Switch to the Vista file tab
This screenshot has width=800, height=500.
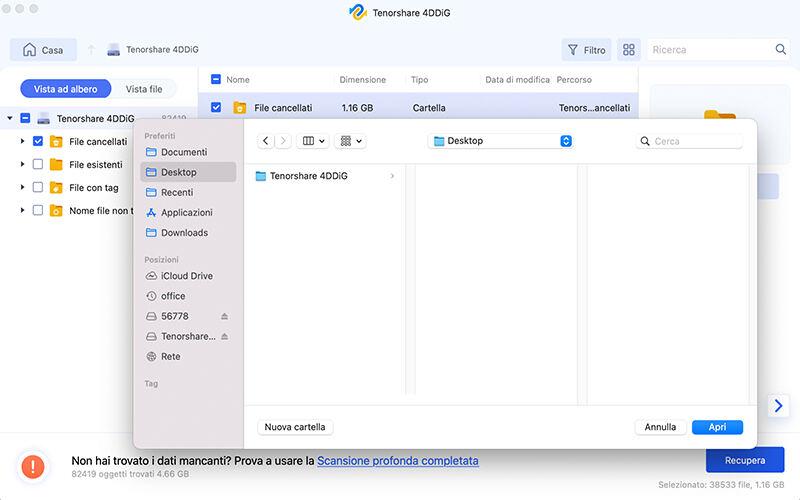(144, 89)
